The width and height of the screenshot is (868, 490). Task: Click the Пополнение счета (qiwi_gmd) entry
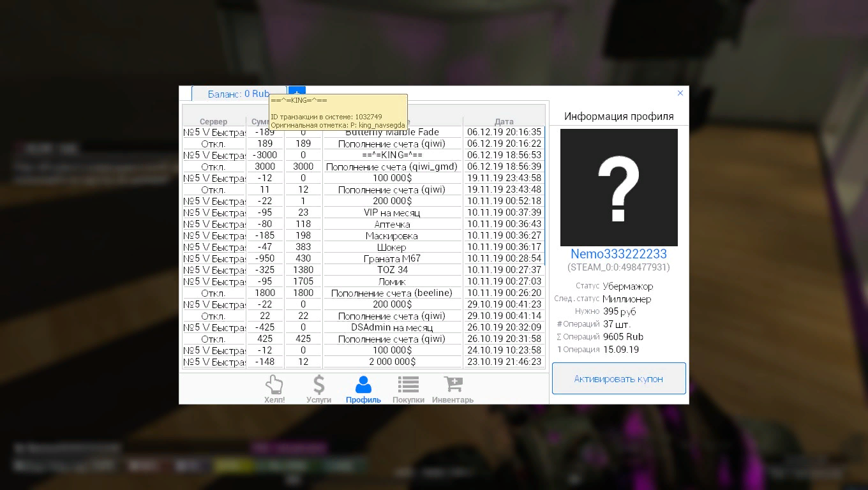(392, 167)
